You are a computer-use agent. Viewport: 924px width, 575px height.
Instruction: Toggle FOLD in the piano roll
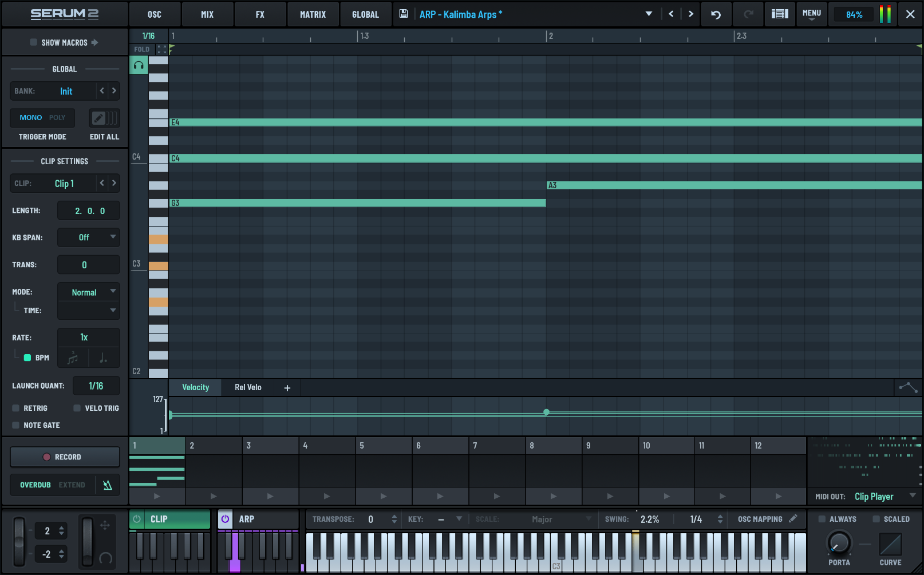coord(141,50)
